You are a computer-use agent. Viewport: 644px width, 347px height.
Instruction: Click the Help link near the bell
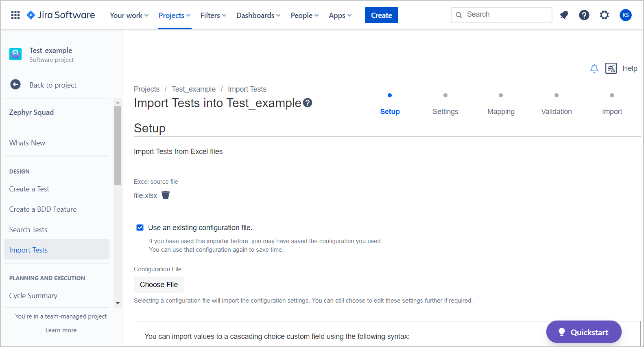click(630, 68)
